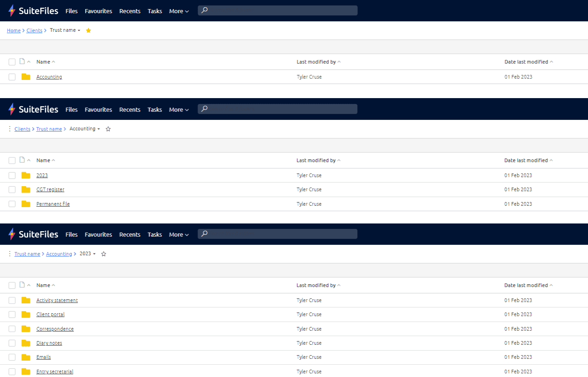588x377 pixels.
Task: Select all items checkbox in the Trust name listing header
Action: (x=12, y=62)
